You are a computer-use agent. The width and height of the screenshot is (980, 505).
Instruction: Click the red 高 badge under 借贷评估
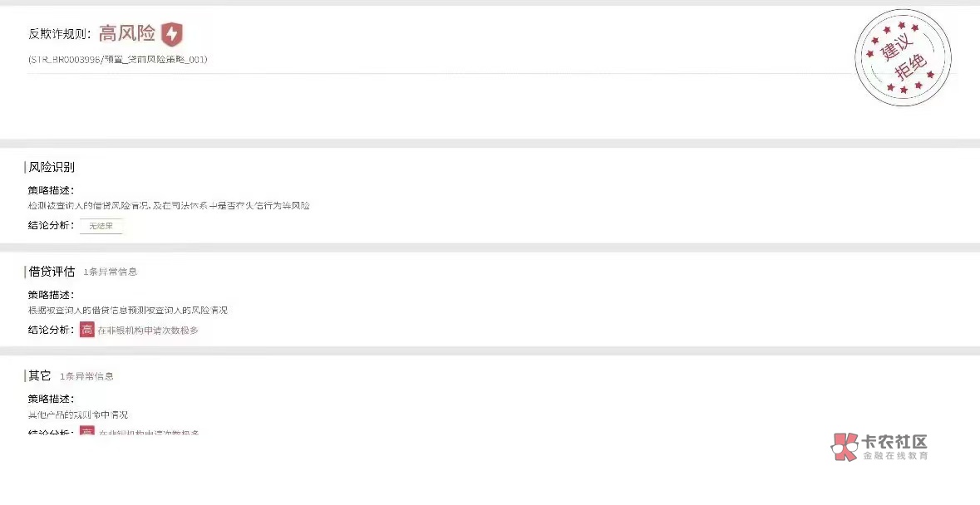[87, 330]
